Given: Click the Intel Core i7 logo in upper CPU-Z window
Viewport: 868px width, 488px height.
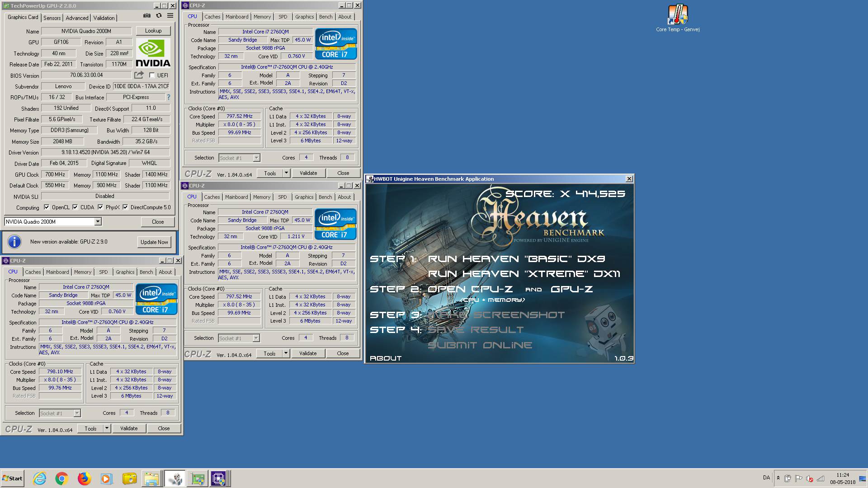Looking at the screenshot, I should [336, 44].
